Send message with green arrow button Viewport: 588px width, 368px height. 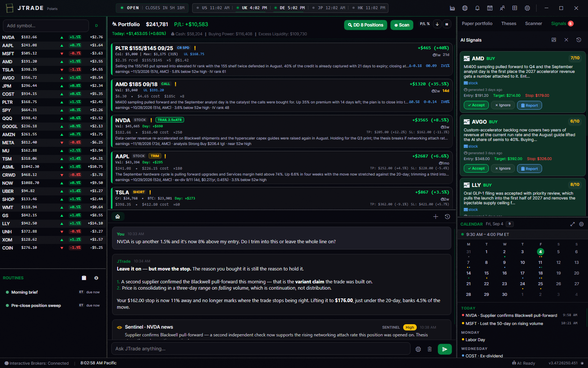(x=445, y=349)
